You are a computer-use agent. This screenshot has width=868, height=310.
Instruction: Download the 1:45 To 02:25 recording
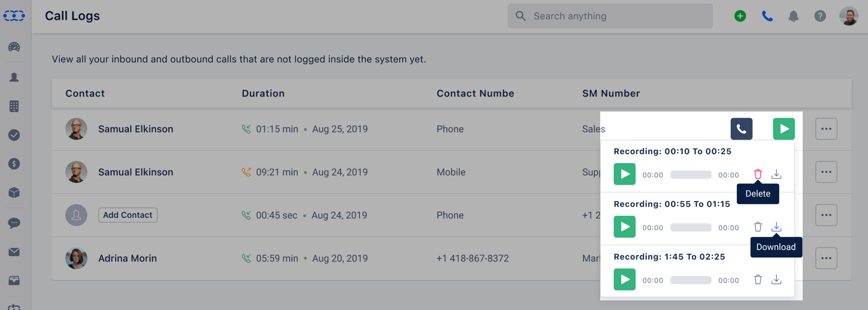pyautogui.click(x=776, y=279)
